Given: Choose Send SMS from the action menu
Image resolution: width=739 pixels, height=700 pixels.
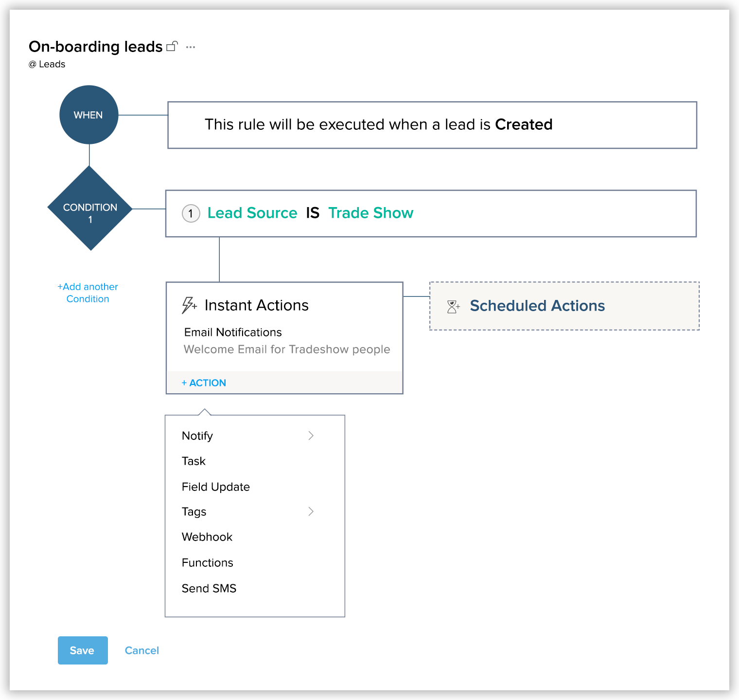Looking at the screenshot, I should click(209, 588).
